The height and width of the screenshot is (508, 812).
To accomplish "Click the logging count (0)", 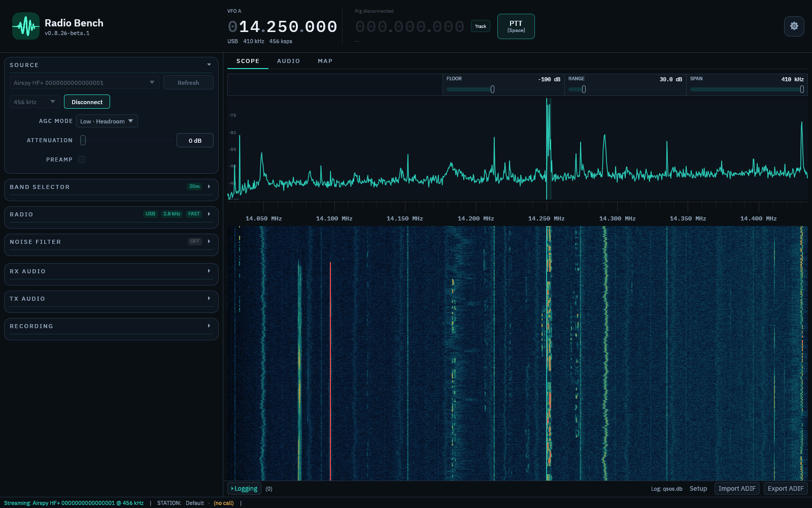I will click(269, 489).
